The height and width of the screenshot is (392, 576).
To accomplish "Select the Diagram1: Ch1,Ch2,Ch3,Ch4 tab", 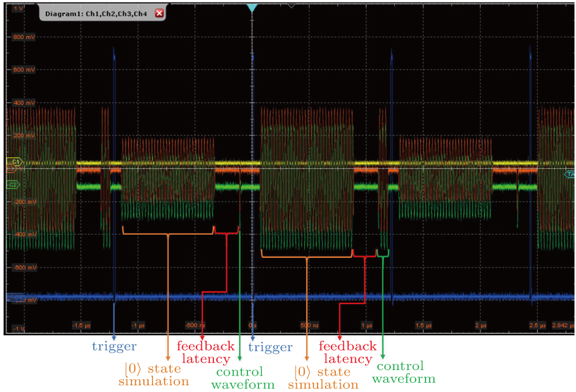I will (102, 13).
